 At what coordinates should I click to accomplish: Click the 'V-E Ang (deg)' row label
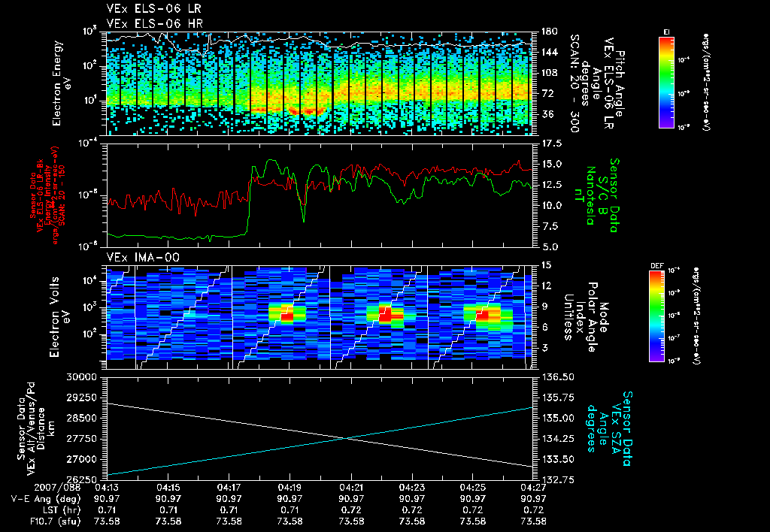pyautogui.click(x=46, y=499)
